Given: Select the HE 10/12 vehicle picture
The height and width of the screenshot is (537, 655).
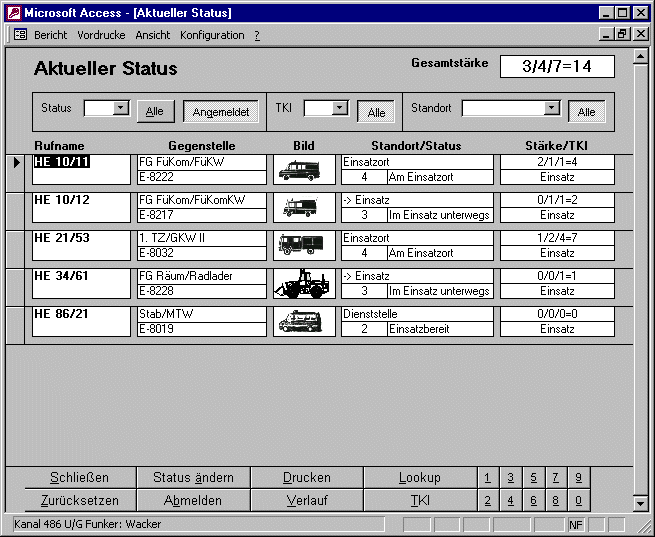Looking at the screenshot, I should [304, 208].
